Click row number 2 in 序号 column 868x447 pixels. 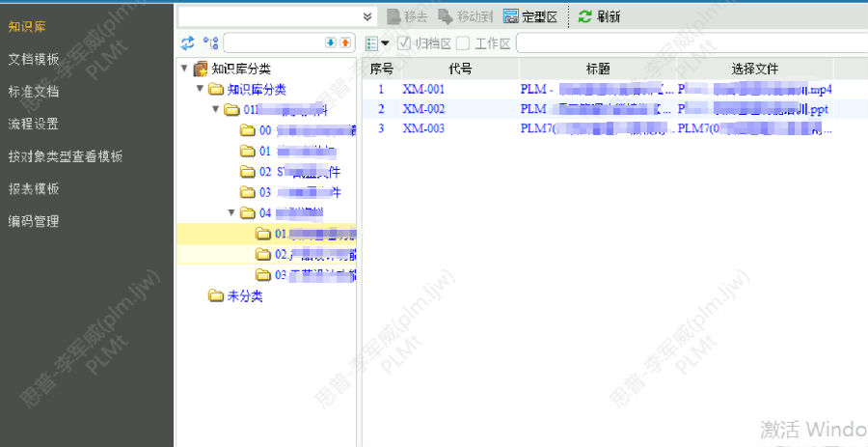click(x=381, y=108)
